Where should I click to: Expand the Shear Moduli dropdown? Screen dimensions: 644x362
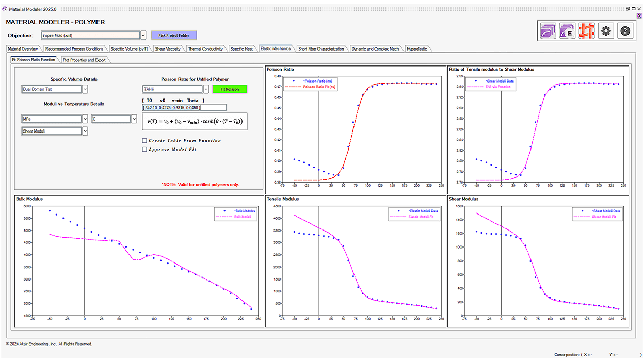85,131
